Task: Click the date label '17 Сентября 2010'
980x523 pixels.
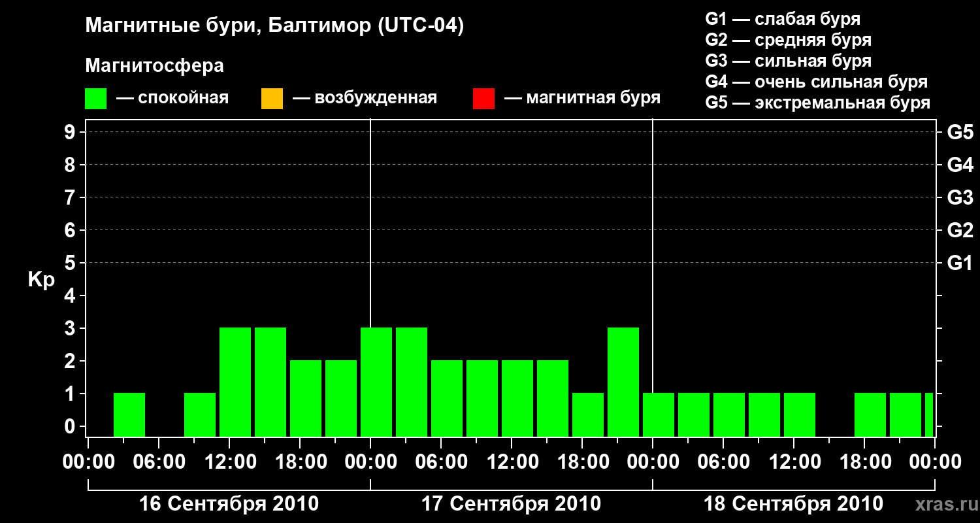Action: point(511,504)
